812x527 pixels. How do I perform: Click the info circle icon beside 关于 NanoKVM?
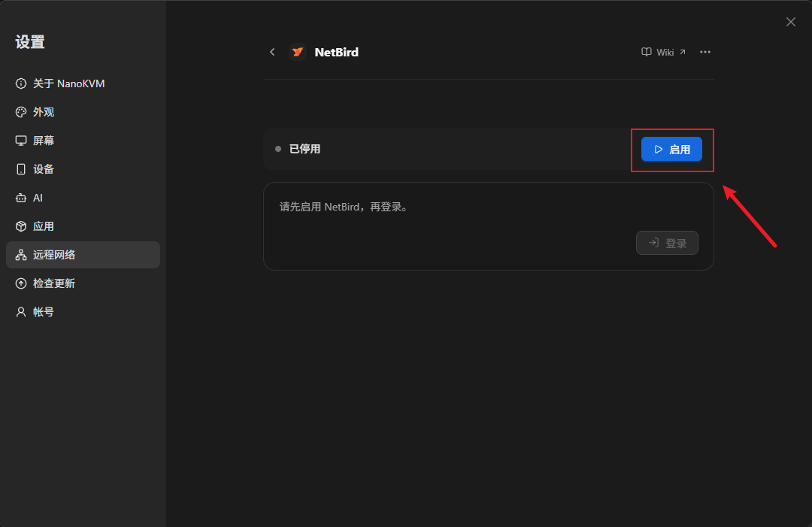tap(21, 83)
